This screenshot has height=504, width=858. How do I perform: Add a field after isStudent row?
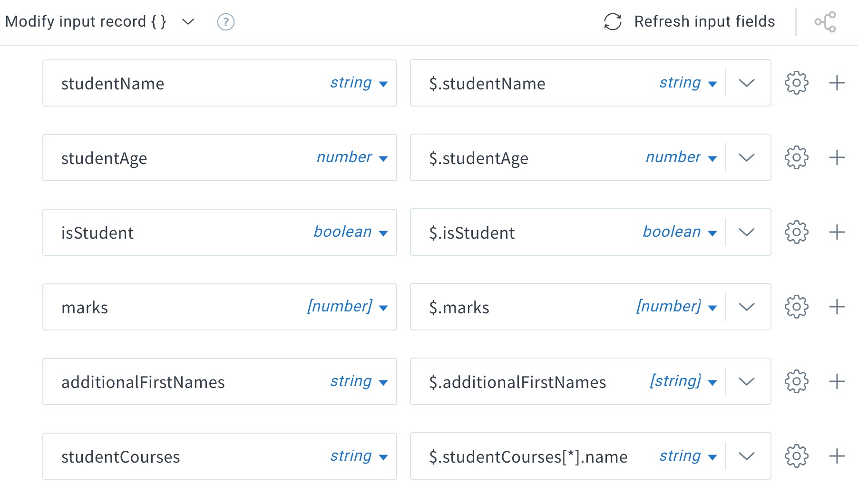[837, 233]
